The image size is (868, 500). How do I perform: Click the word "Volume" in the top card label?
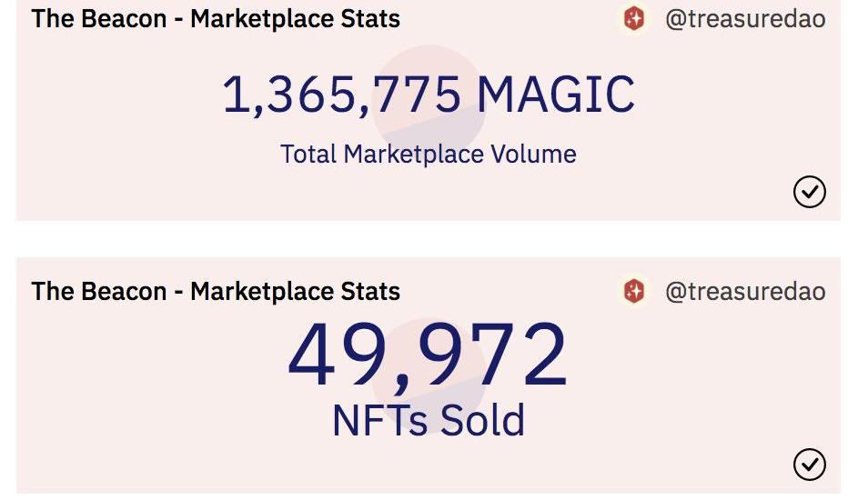point(533,154)
